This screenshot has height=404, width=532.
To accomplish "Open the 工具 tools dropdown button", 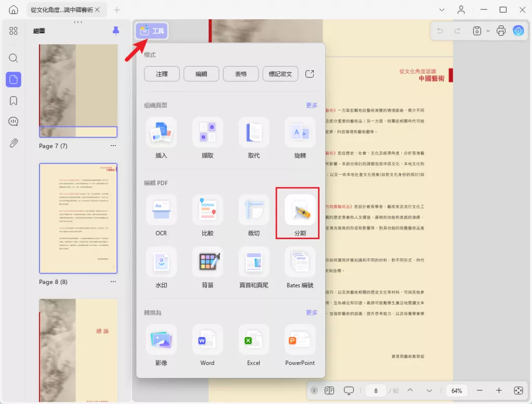I will [x=152, y=31].
